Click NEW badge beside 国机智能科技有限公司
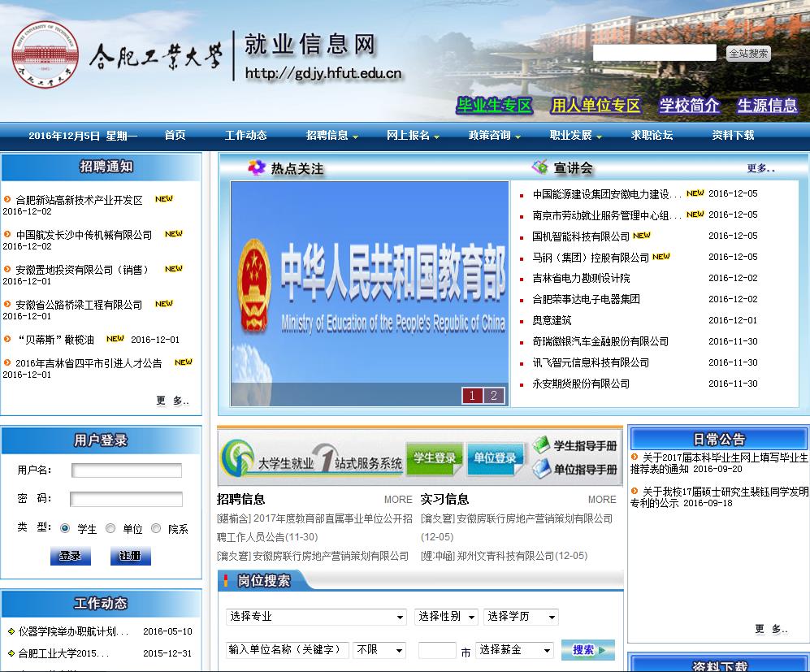810x672 pixels. point(642,236)
